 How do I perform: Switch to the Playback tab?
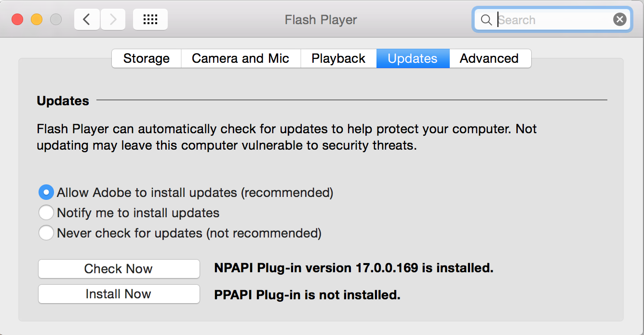pyautogui.click(x=338, y=58)
